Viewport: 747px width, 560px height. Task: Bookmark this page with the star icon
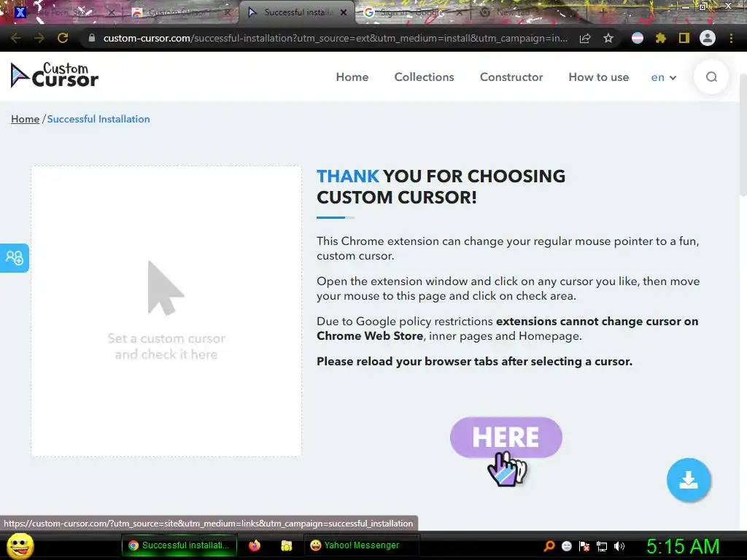pos(608,38)
